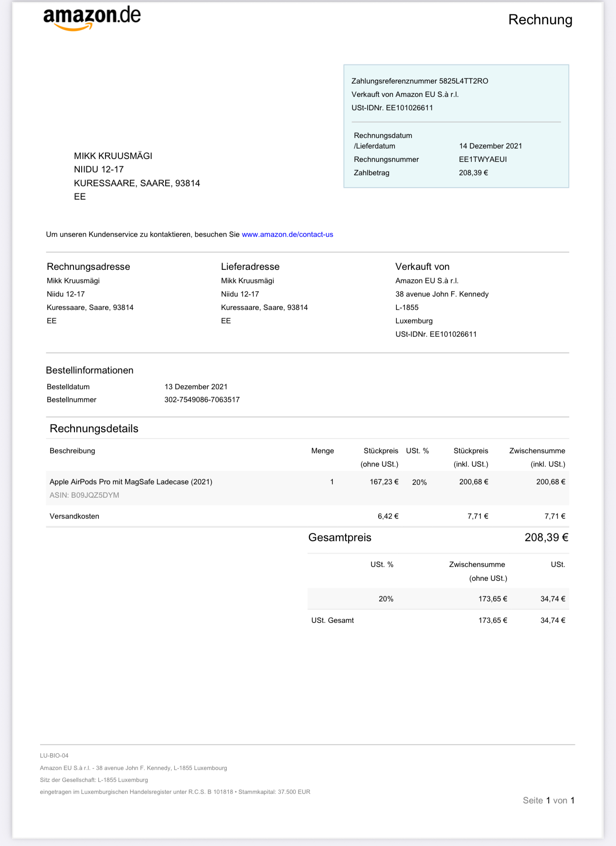616x846 pixels.
Task: Click ASIN: B09JQZ5DYM
Action: pyautogui.click(x=85, y=495)
